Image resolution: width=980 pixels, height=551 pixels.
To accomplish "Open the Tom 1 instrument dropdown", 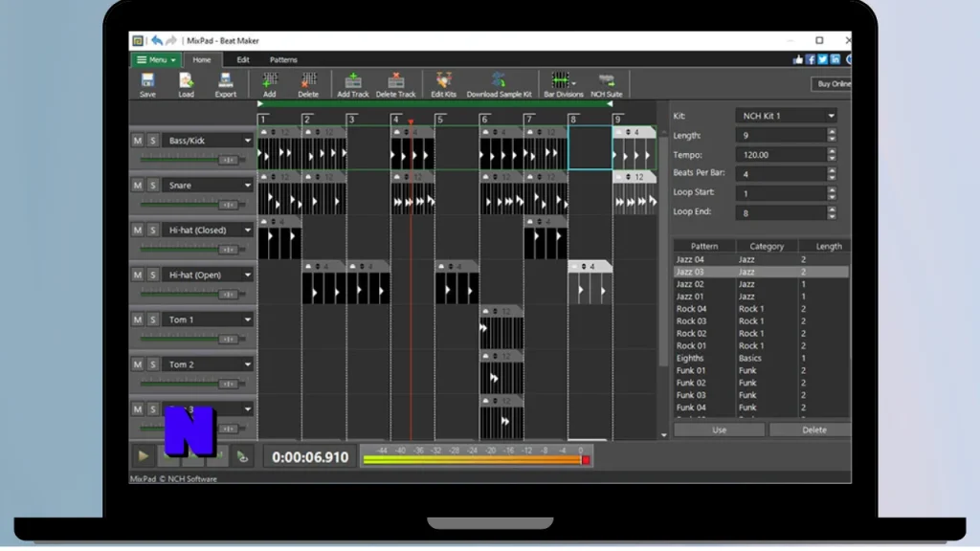I will coord(248,320).
